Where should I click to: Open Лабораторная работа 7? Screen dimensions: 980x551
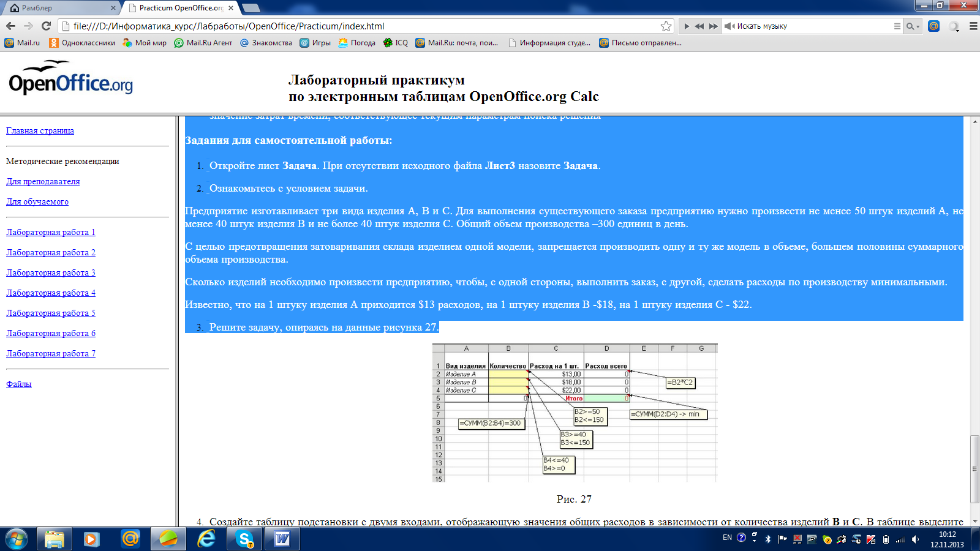(51, 353)
